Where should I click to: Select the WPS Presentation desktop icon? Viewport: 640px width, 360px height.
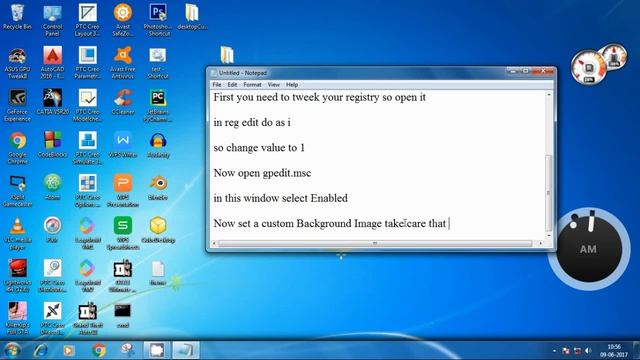[122, 191]
